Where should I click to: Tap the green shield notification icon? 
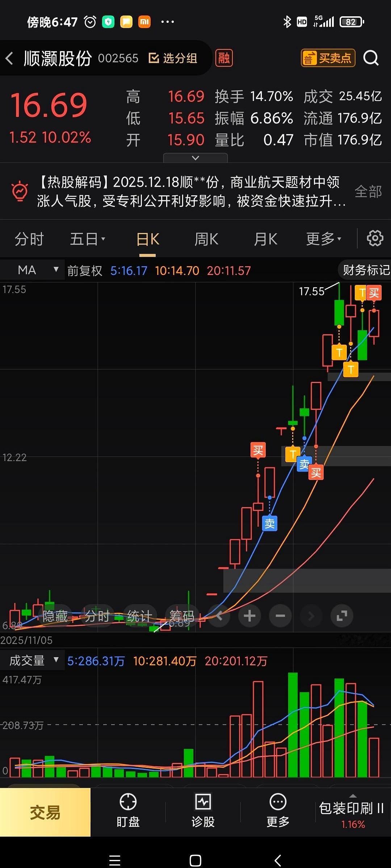[108, 22]
